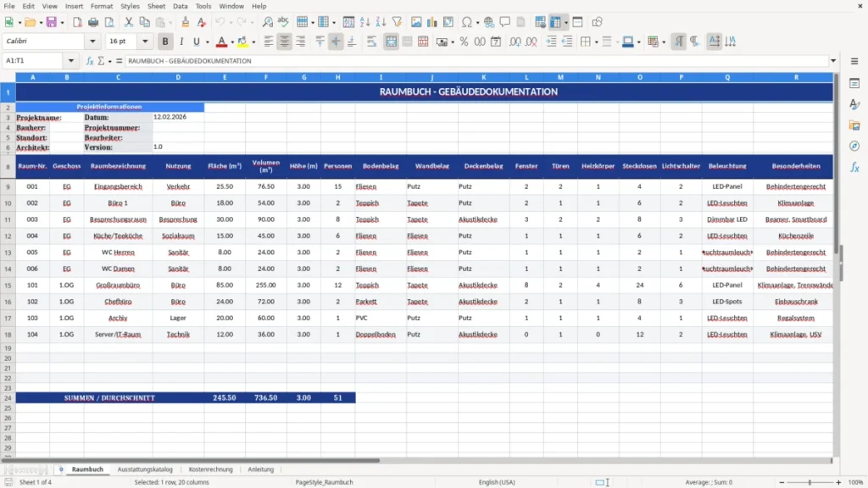Toggle Align Right button

(301, 42)
